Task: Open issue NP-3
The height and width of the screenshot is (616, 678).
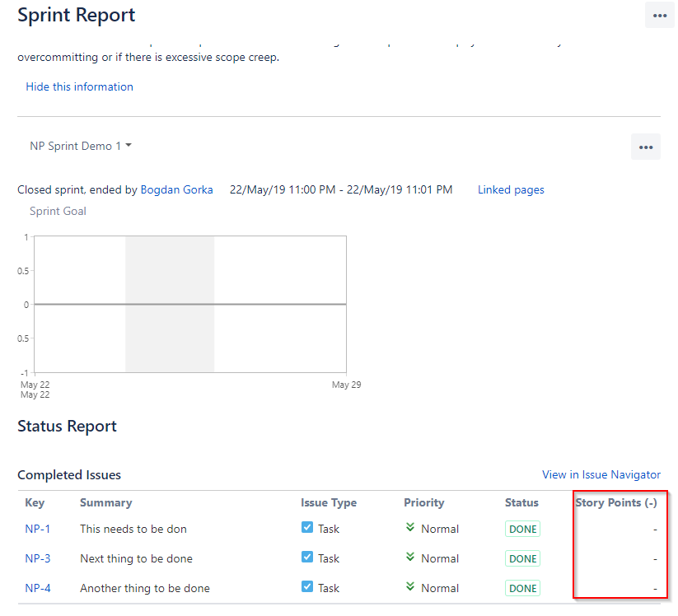Action: coord(38,558)
